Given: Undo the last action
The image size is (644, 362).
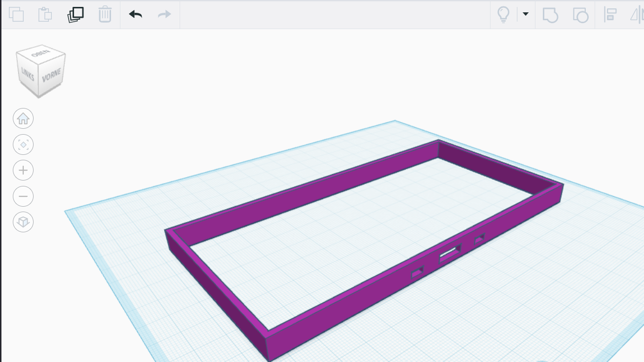Looking at the screenshot, I should coord(135,14).
